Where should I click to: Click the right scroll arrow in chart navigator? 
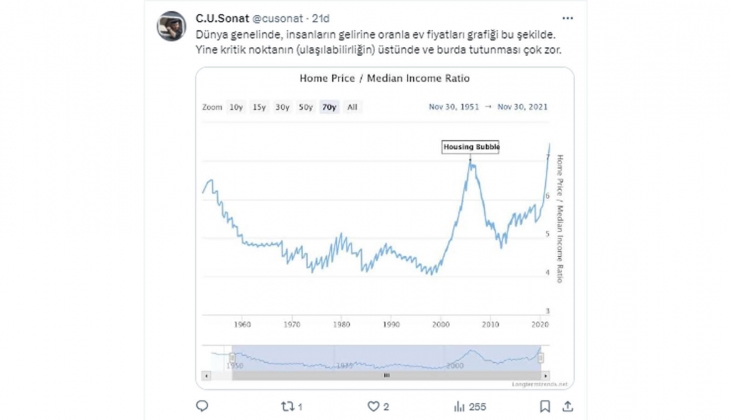coord(547,375)
